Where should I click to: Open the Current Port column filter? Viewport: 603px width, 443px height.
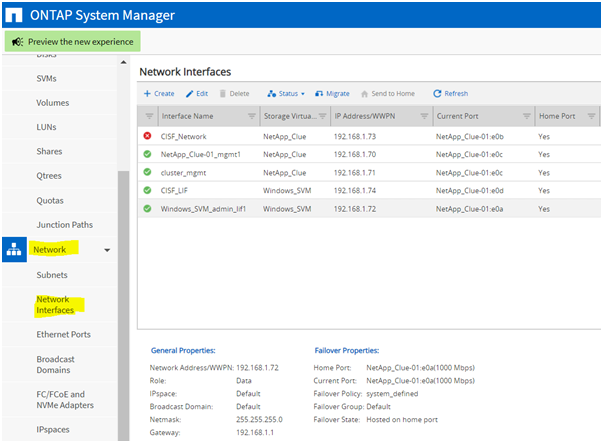527,116
